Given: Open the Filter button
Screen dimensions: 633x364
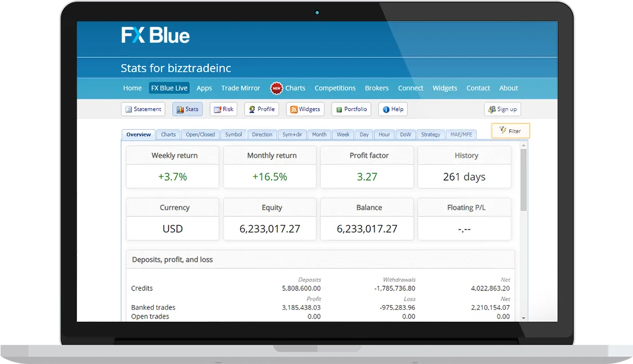Looking at the screenshot, I should coord(510,131).
